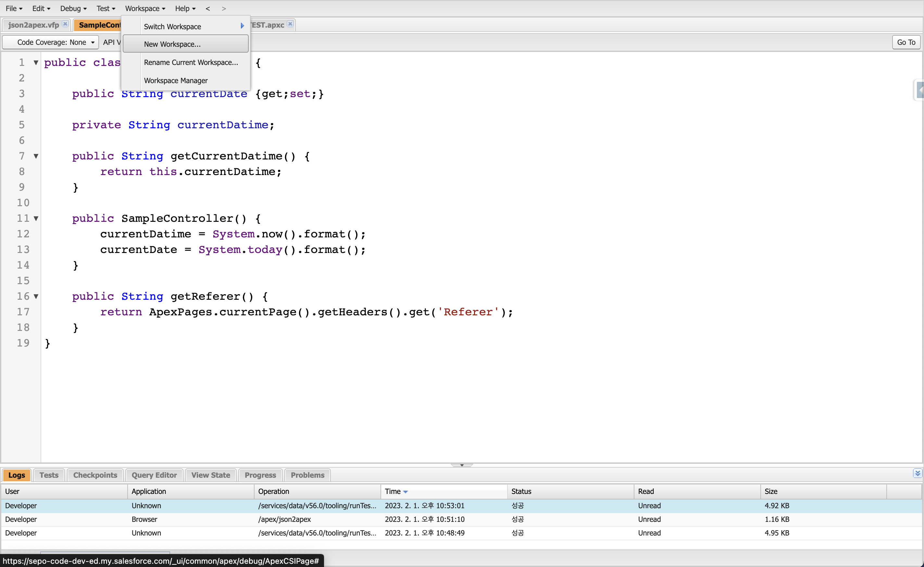
Task: Close the TEST.apxc tab
Action: tap(290, 24)
